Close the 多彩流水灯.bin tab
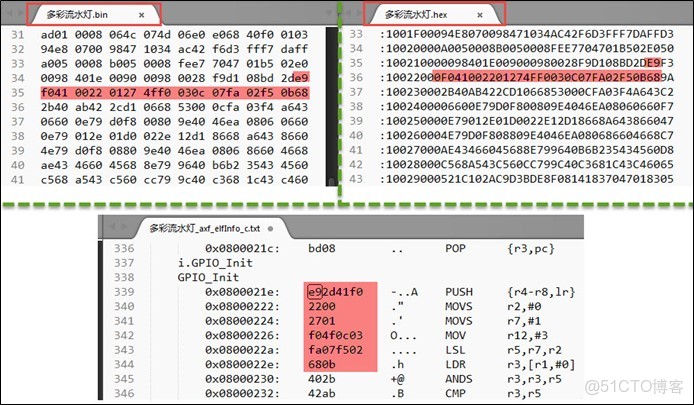Screen dimensions: 694x405 coord(142,15)
